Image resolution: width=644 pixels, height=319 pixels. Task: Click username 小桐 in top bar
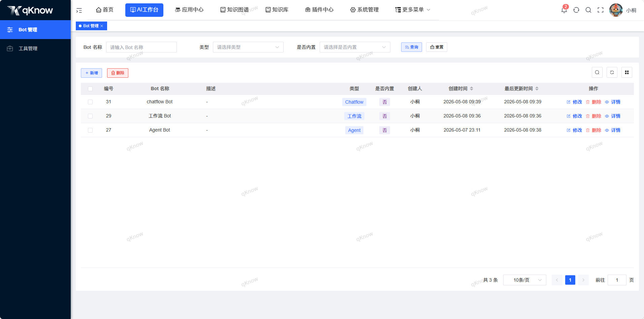[x=631, y=10]
